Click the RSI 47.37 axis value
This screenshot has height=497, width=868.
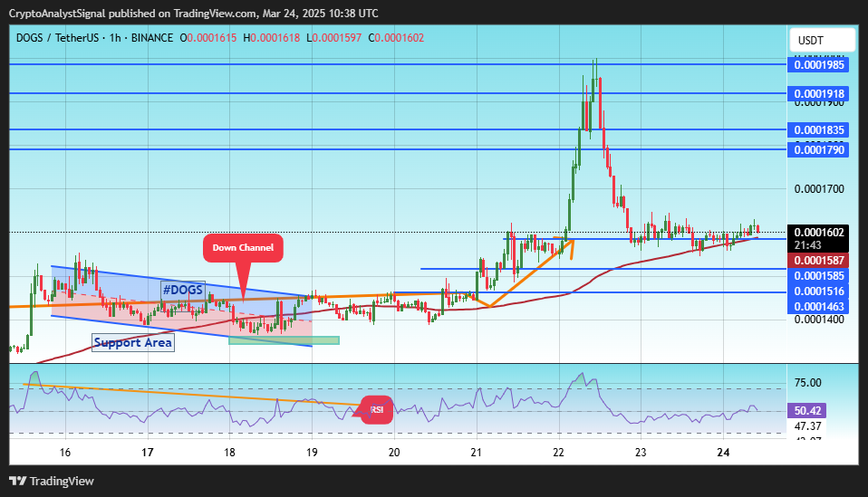[807, 426]
